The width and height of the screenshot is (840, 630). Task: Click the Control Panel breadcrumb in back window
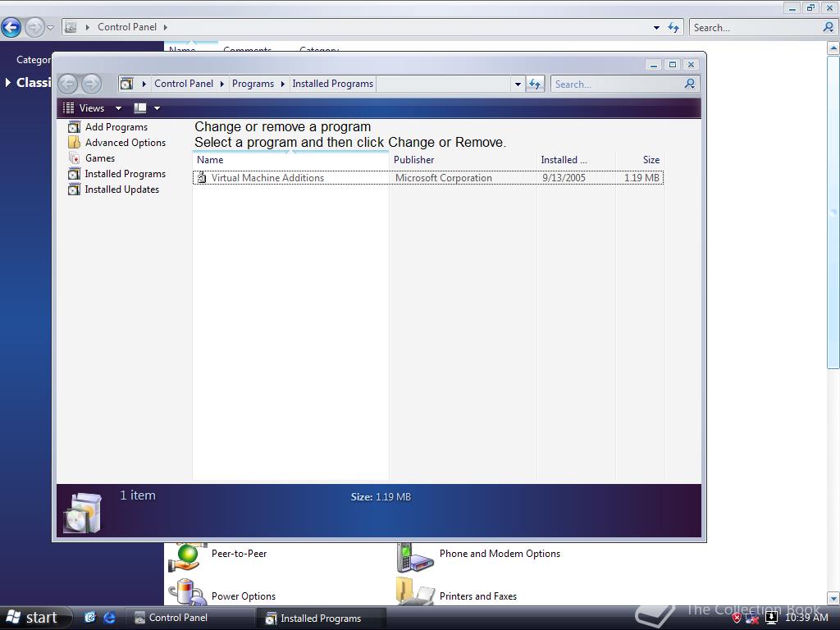click(x=127, y=27)
